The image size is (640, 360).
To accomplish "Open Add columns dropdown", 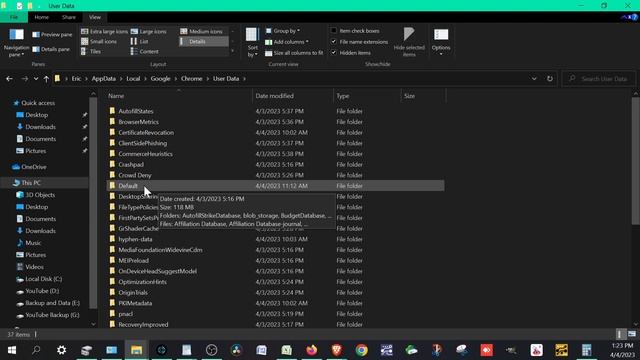I will (x=287, y=42).
